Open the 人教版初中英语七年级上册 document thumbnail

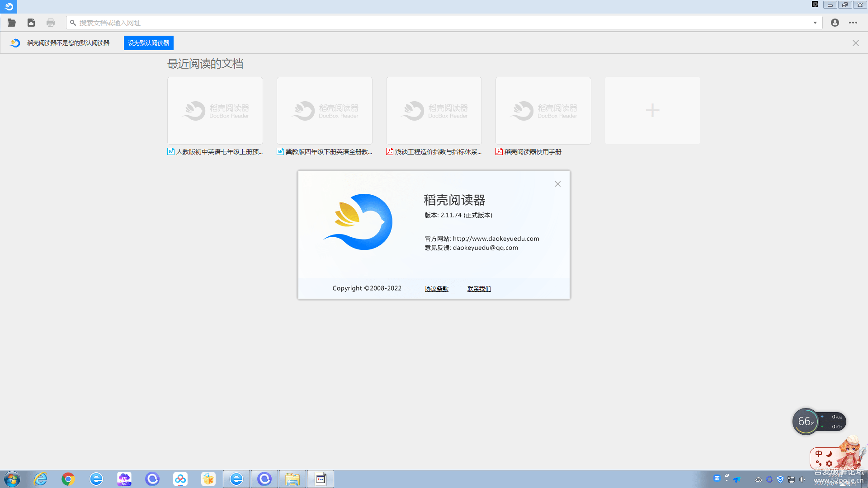(x=215, y=111)
